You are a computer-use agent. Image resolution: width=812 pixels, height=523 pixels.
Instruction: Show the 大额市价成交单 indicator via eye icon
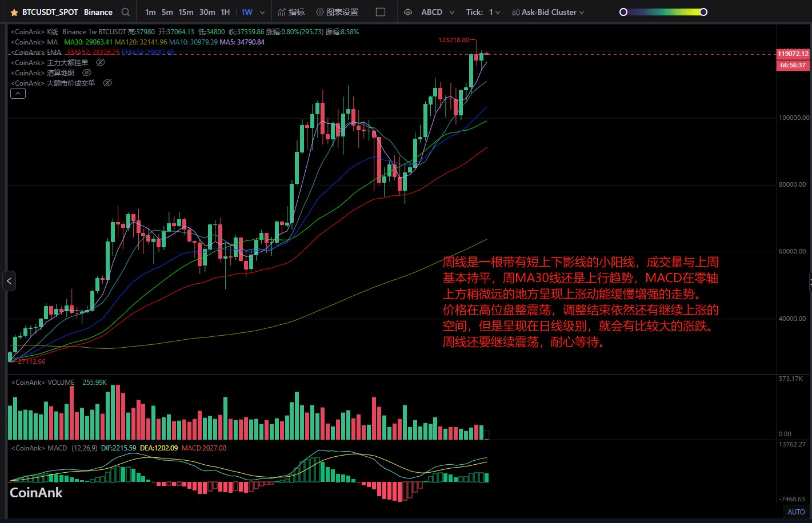click(x=107, y=83)
